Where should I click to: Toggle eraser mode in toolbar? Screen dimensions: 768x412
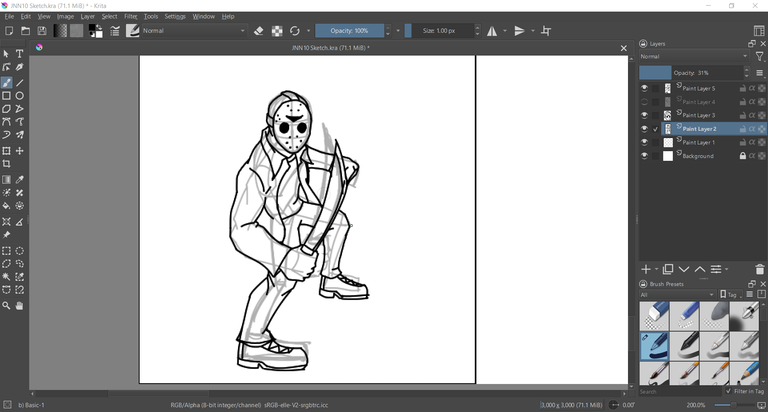259,31
